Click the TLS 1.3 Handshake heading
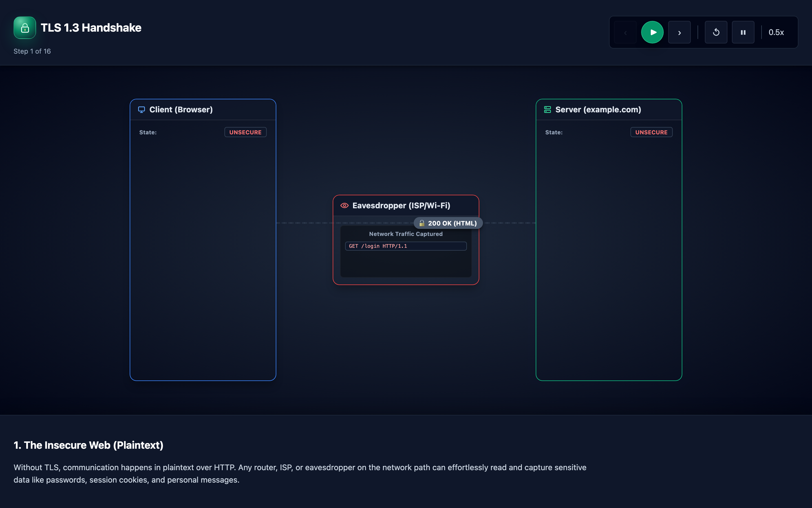 tap(91, 28)
